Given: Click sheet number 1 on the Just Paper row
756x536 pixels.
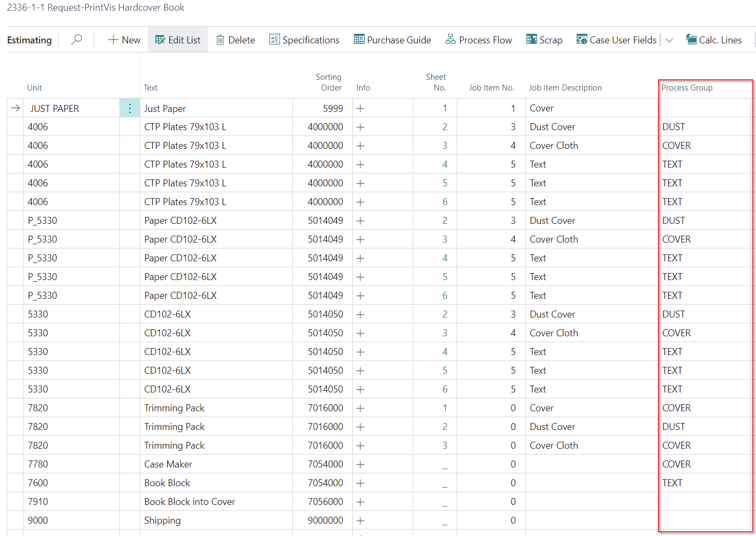Looking at the screenshot, I should point(444,108).
